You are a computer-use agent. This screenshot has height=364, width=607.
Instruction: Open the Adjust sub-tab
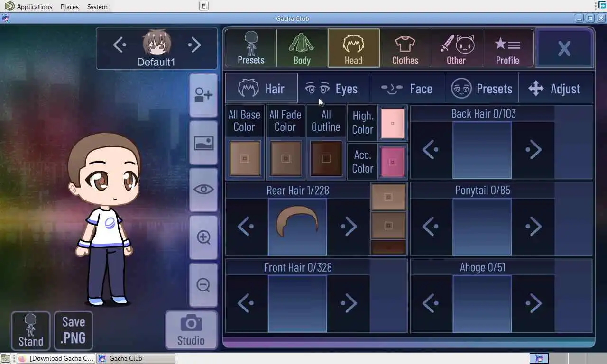pos(555,89)
